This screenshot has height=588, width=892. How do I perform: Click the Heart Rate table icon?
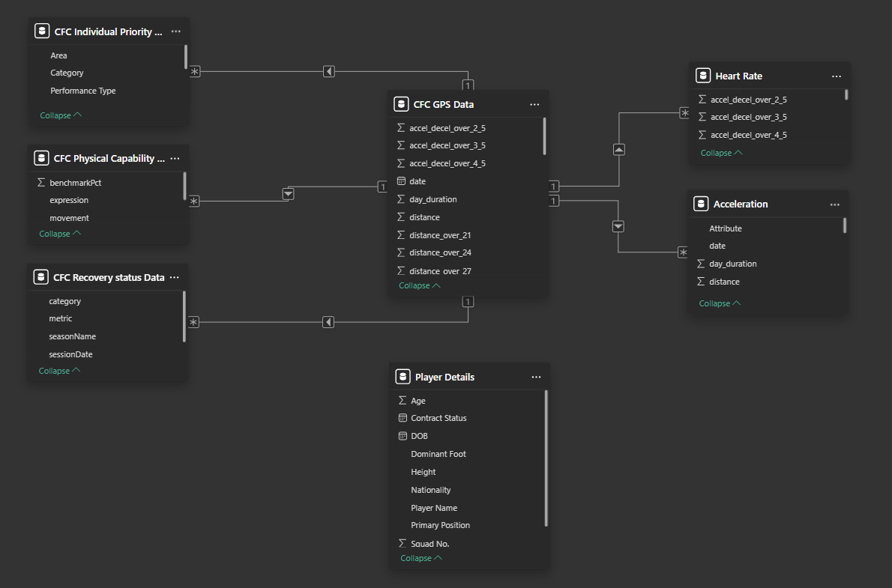[x=703, y=76]
